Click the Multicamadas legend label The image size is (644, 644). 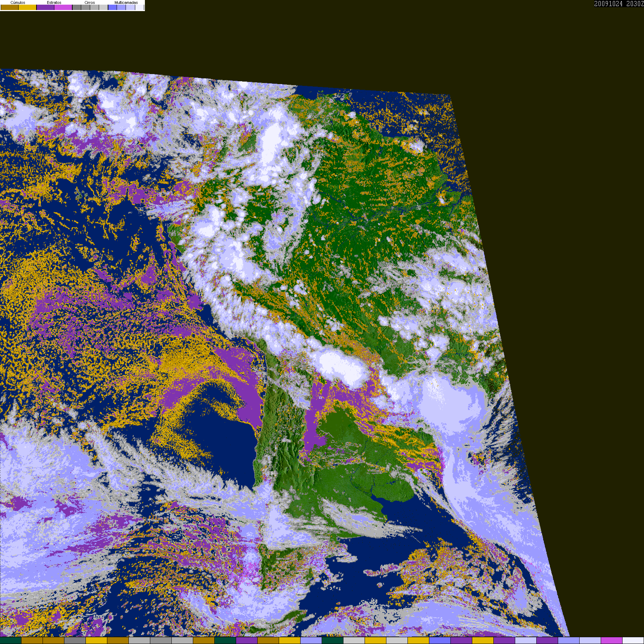(x=126, y=3)
